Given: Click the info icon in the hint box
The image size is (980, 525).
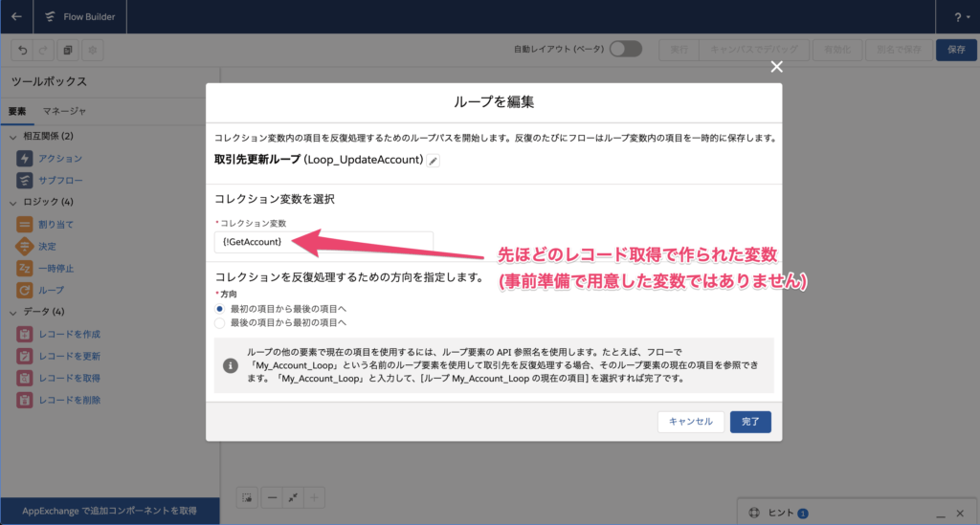Looking at the screenshot, I should [x=230, y=366].
